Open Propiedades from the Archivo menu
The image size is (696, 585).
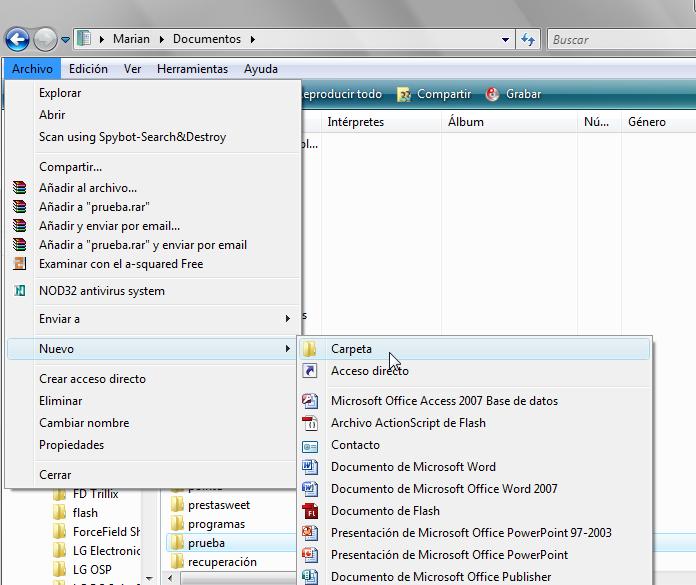click(71, 445)
